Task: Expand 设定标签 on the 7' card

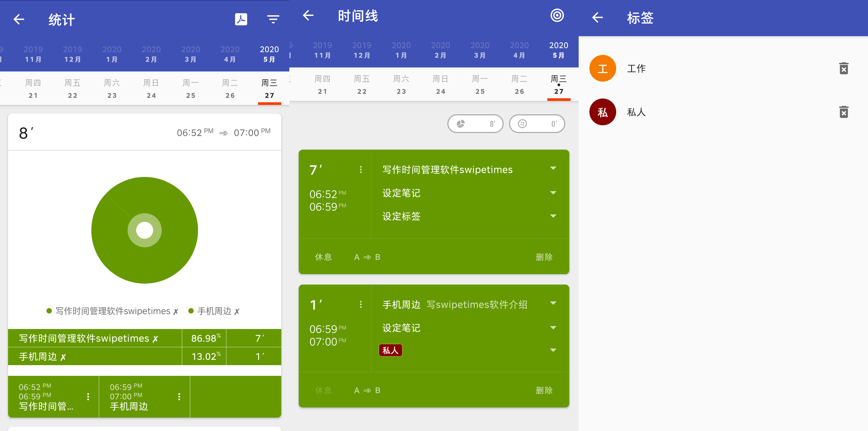Action: click(x=553, y=216)
